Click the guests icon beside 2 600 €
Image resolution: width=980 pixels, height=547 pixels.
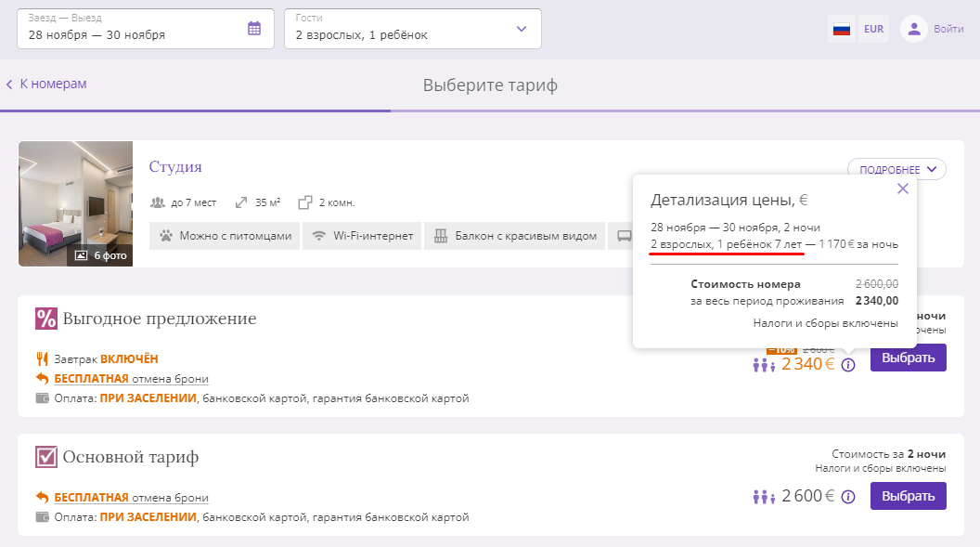pyautogui.click(x=764, y=497)
